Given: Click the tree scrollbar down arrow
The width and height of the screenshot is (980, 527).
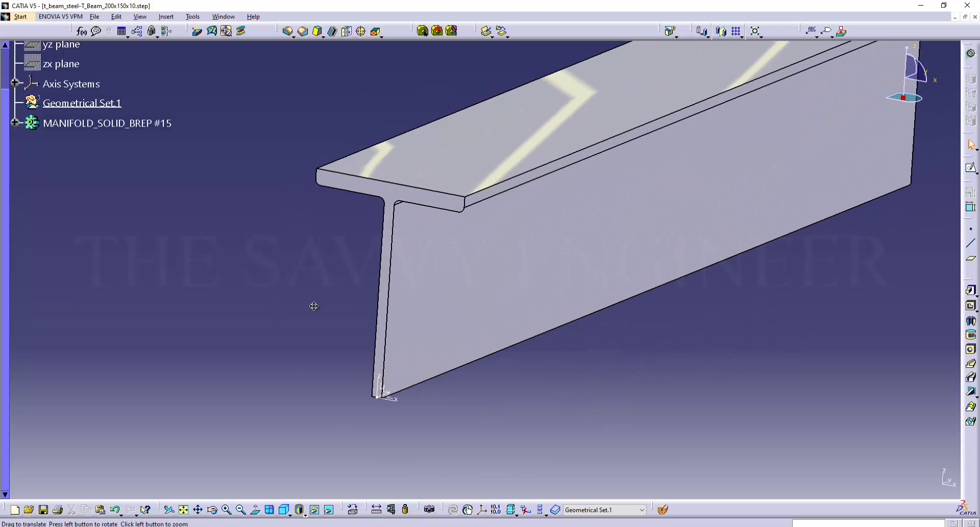Looking at the screenshot, I should (x=5, y=494).
